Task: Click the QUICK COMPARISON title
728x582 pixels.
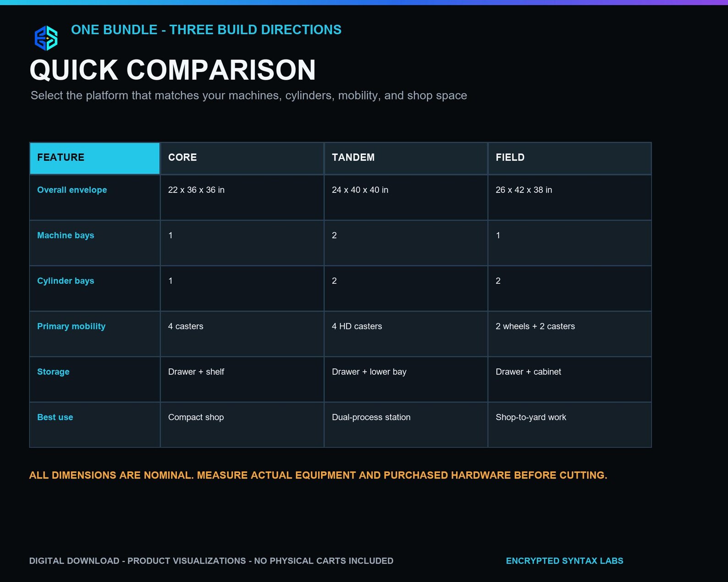Action: (173, 70)
